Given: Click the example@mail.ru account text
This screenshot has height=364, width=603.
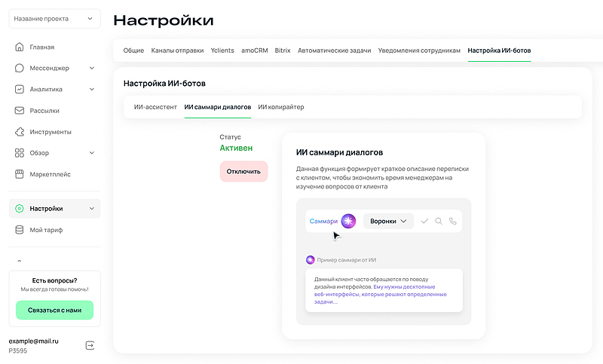Looking at the screenshot, I should [33, 341].
